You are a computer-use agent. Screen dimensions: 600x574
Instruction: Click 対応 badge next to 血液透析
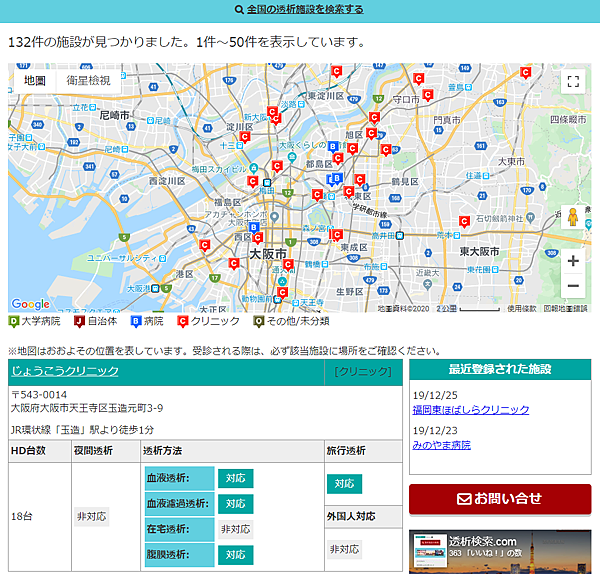pyautogui.click(x=235, y=478)
